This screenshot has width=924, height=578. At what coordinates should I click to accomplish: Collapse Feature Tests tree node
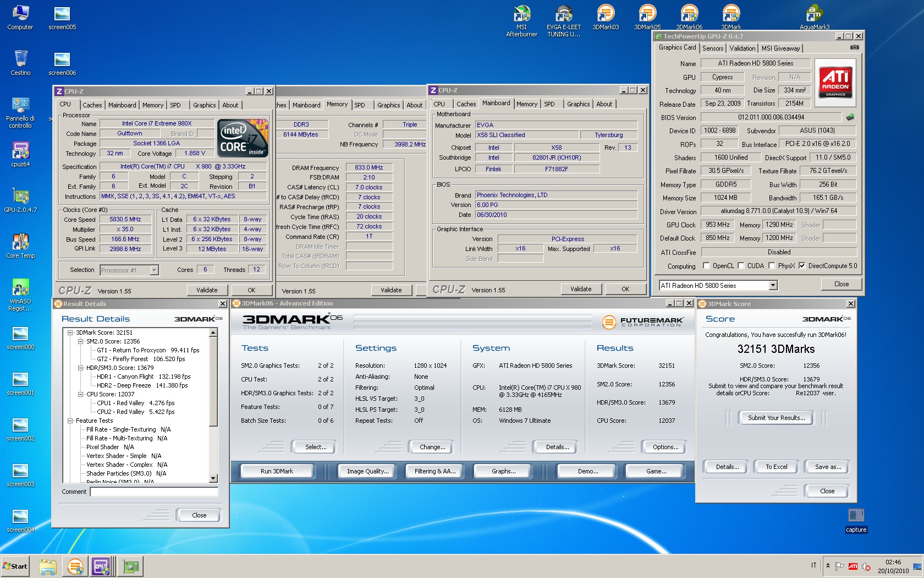tap(70, 421)
